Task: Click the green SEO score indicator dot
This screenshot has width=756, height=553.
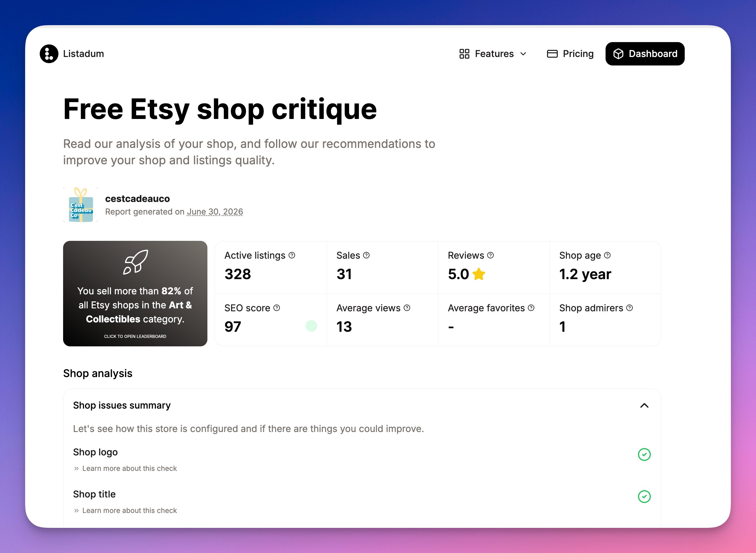Action: pos(311,326)
